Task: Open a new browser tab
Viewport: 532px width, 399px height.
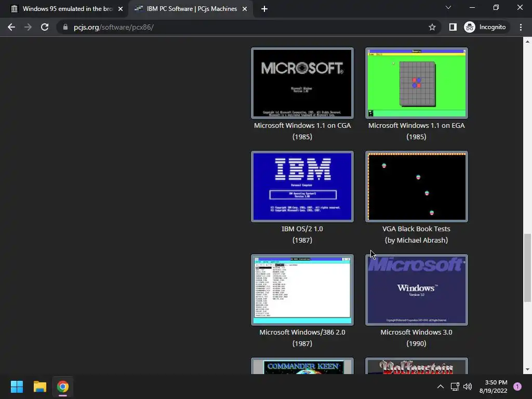Action: click(264, 9)
